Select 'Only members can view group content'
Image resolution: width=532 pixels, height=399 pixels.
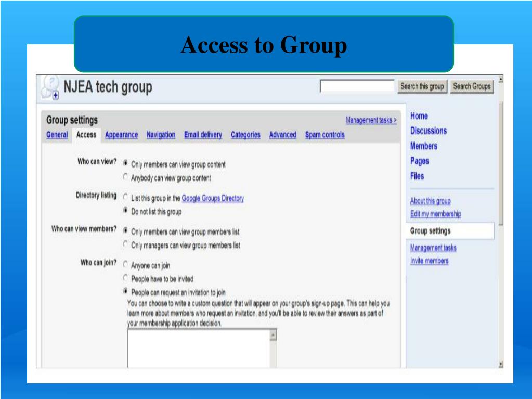click(125, 163)
